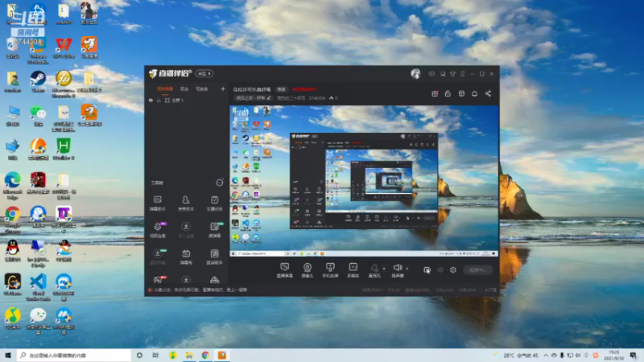644x362 pixels.
Task: Add a screen capture source
Action: (x=285, y=270)
